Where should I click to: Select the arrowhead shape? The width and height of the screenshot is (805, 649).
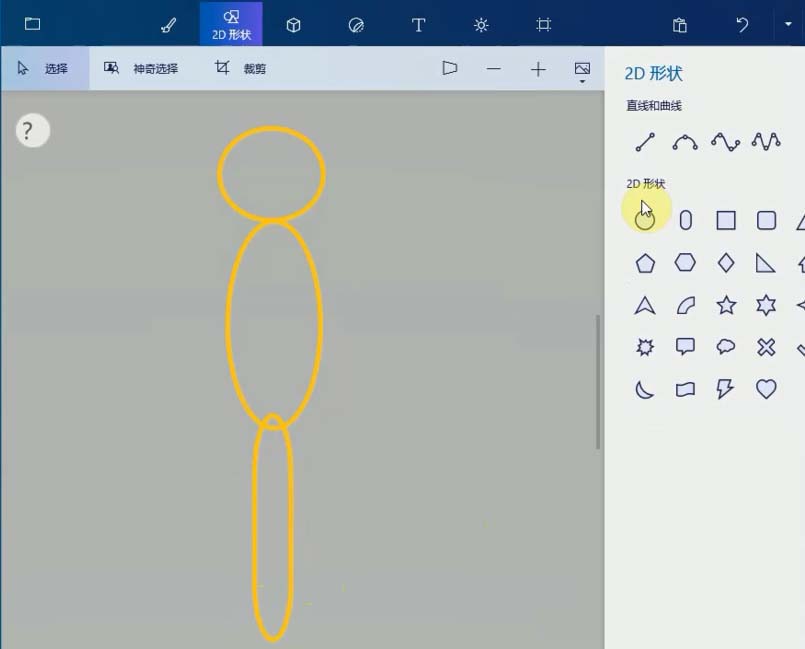pyautogui.click(x=645, y=306)
